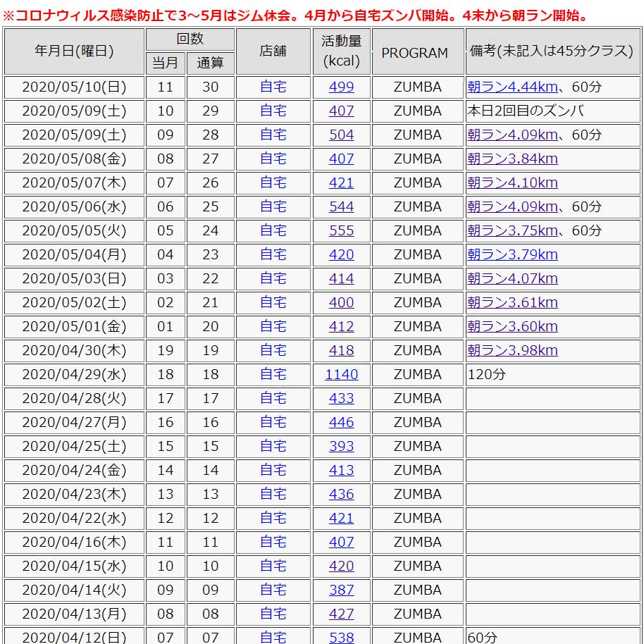The image size is (644, 644).
Task: Open 朝ラン3.60km run link
Action: pos(512,326)
